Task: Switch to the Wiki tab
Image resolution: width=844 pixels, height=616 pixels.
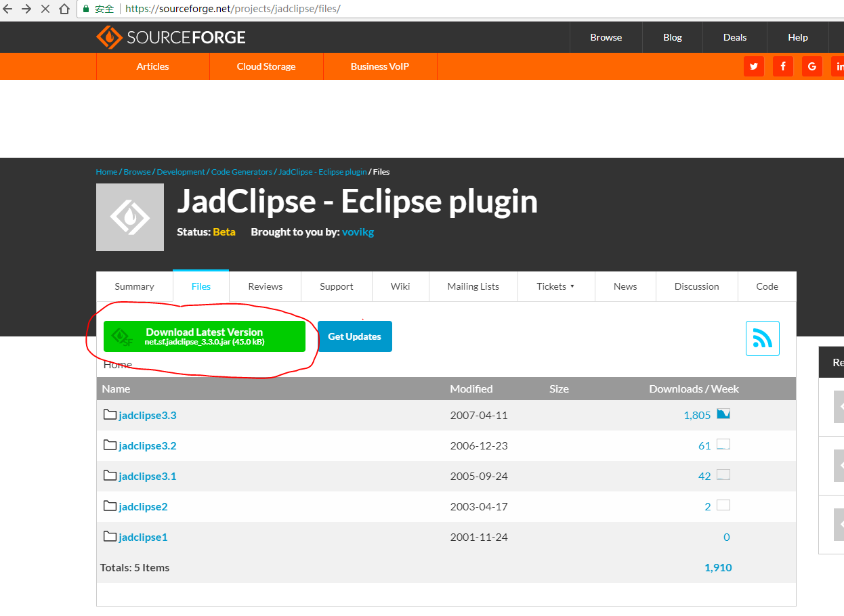Action: [400, 286]
